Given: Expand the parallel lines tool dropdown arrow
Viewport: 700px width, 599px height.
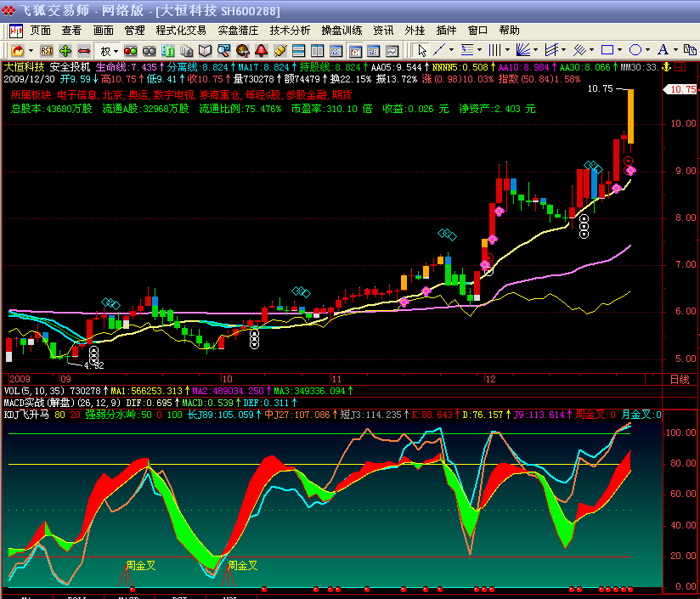Looking at the screenshot, I should pyautogui.click(x=592, y=50).
